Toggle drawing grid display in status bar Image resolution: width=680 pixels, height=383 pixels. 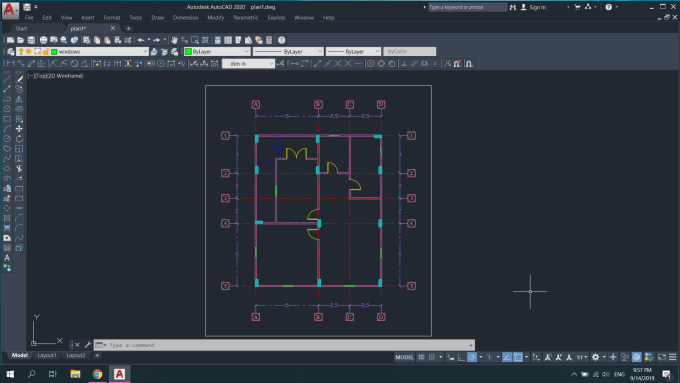point(421,357)
